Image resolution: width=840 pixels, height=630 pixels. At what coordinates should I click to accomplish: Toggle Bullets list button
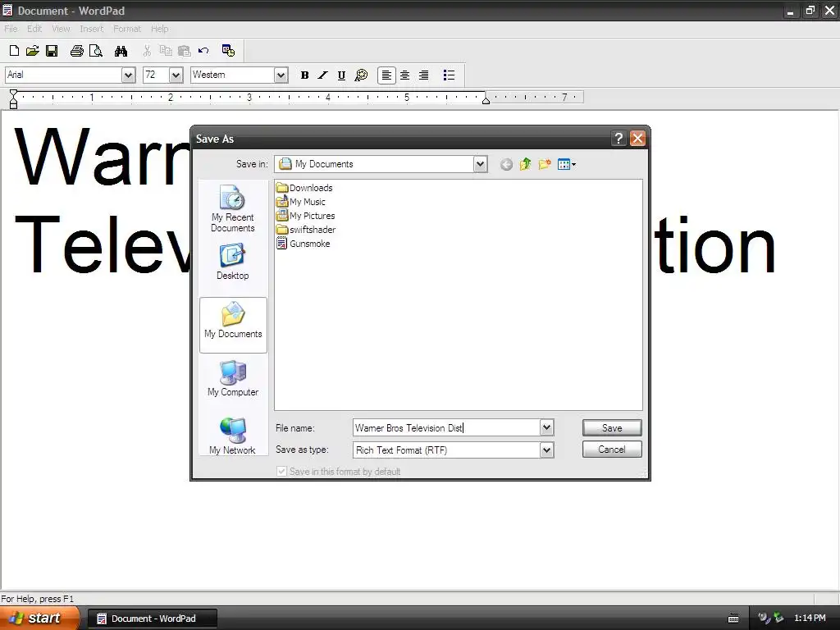coord(449,75)
